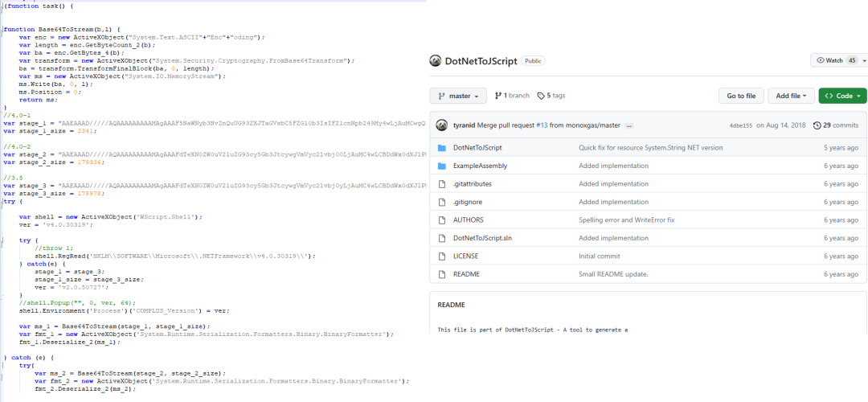Click the AUTHORS file icon
Viewport: 868px width, 402px height.
pyautogui.click(x=442, y=219)
